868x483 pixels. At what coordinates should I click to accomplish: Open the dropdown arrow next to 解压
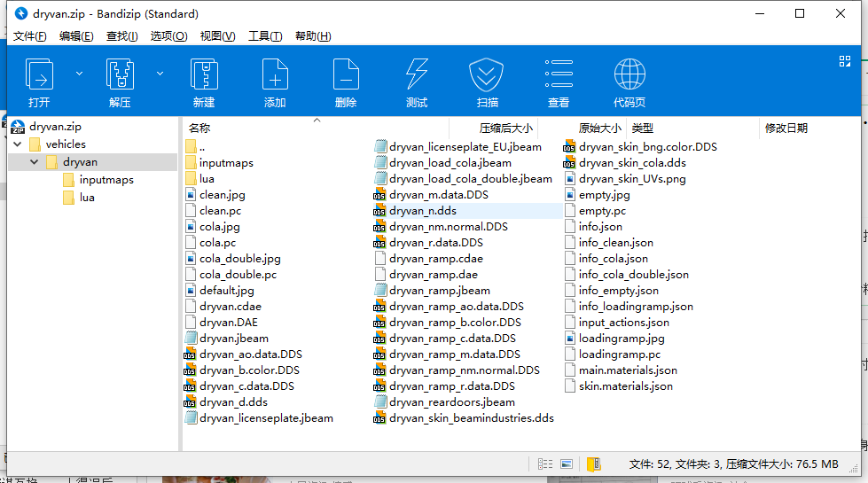pyautogui.click(x=160, y=73)
